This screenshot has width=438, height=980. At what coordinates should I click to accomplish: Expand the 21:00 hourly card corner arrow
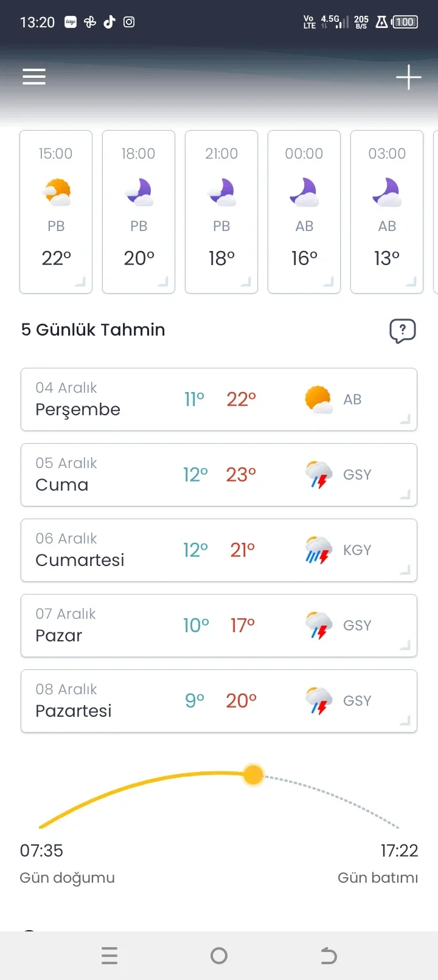click(x=246, y=281)
